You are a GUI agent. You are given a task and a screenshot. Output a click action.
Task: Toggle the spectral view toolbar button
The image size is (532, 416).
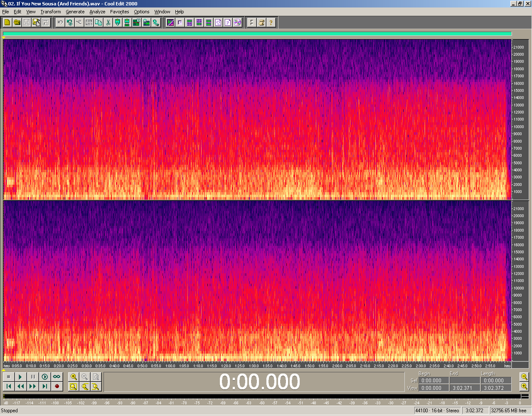(x=170, y=22)
